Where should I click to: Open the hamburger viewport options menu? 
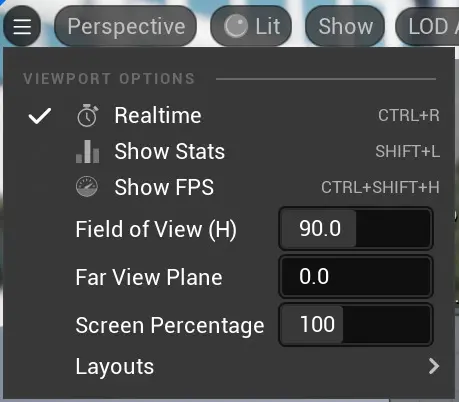coord(22,26)
